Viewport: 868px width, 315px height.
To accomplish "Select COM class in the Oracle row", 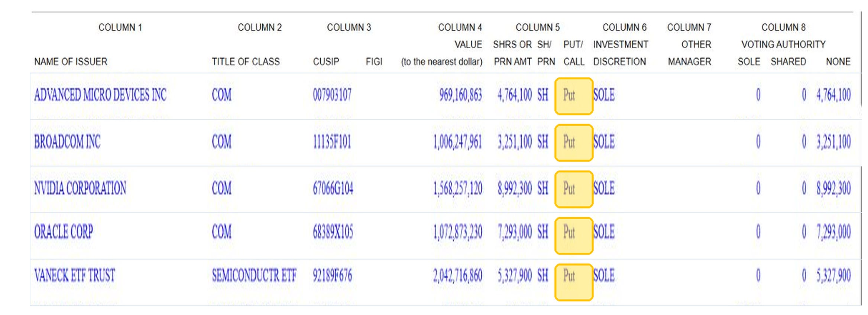I will point(221,232).
